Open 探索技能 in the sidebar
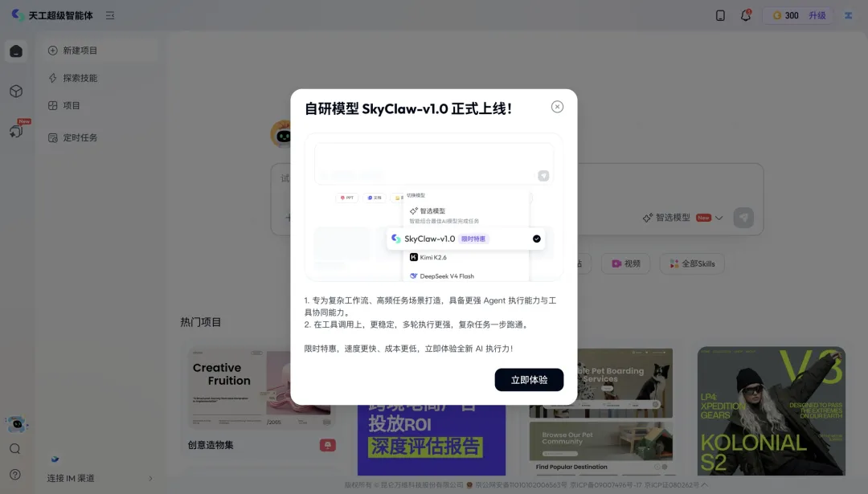Viewport: 868px width, 494px height. click(100, 78)
